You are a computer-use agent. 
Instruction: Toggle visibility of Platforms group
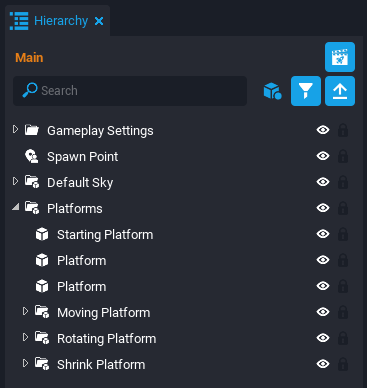pyautogui.click(x=323, y=208)
